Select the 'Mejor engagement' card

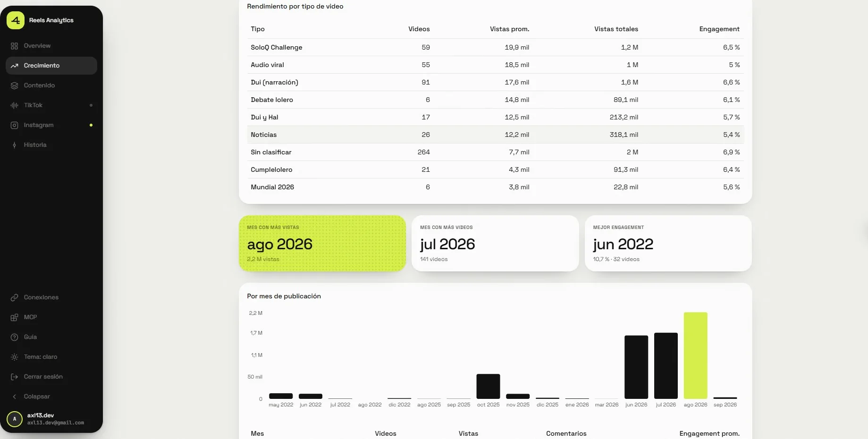[x=668, y=244]
